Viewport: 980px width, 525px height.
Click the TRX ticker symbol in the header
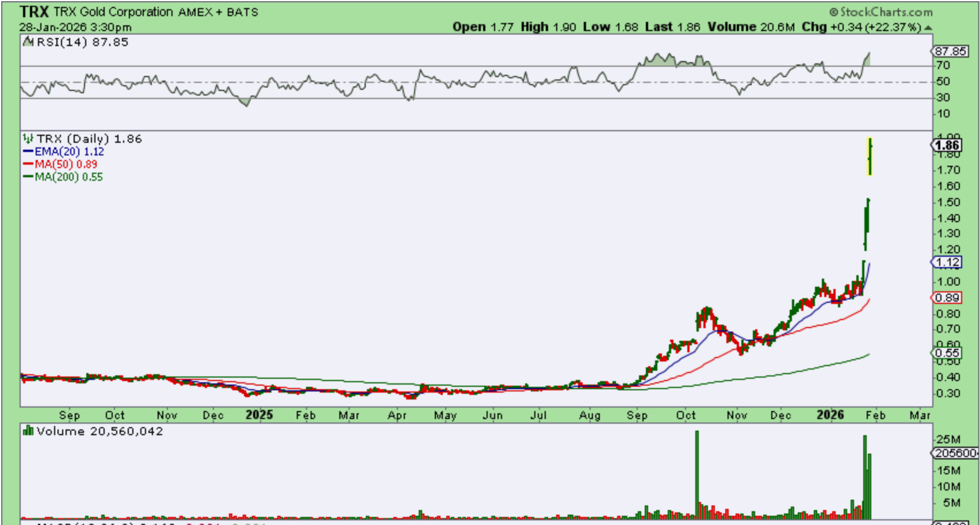point(34,12)
